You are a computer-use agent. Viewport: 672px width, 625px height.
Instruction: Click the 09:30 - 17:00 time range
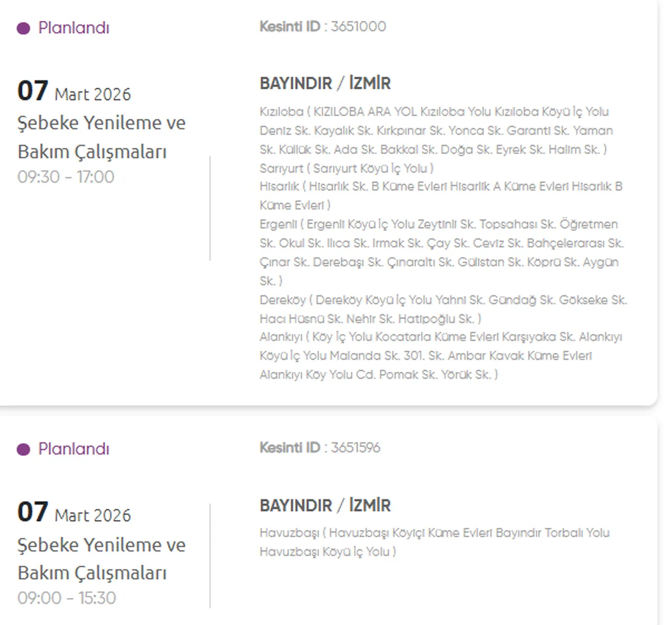[66, 177]
